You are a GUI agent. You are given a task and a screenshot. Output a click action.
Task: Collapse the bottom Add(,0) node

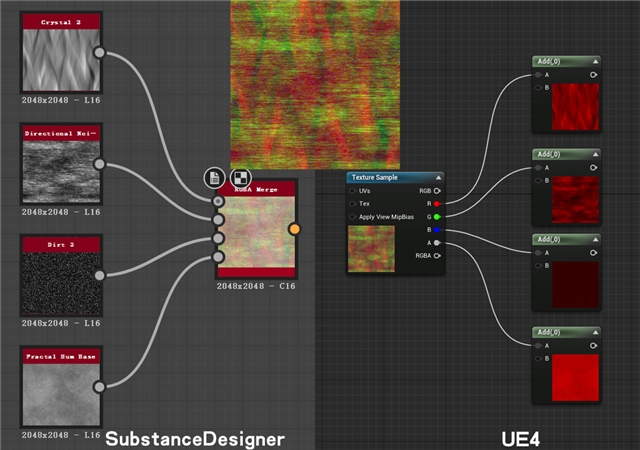tap(595, 332)
